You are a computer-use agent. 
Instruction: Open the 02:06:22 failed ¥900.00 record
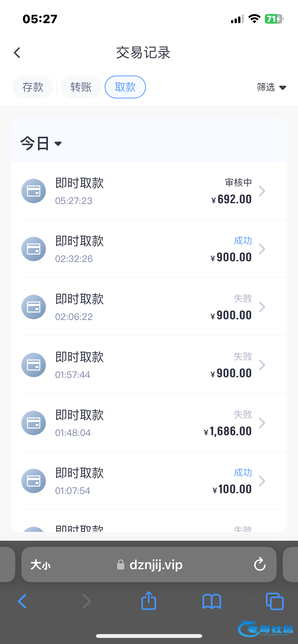click(153, 307)
